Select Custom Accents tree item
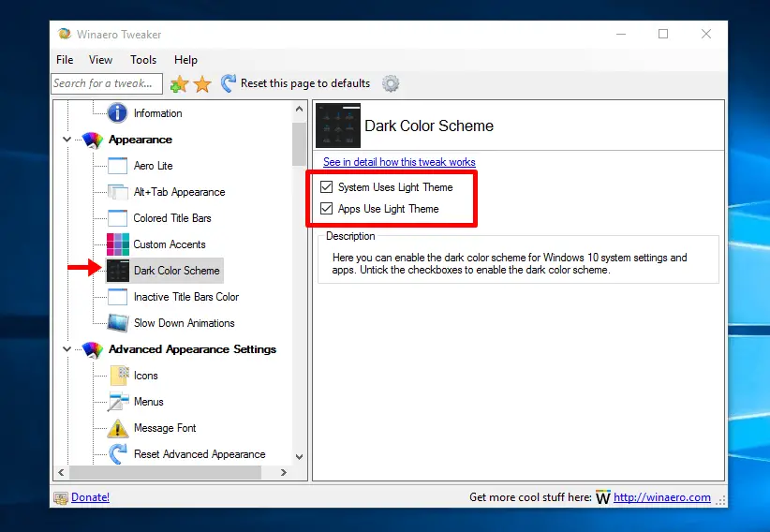The height and width of the screenshot is (532, 770). [170, 244]
